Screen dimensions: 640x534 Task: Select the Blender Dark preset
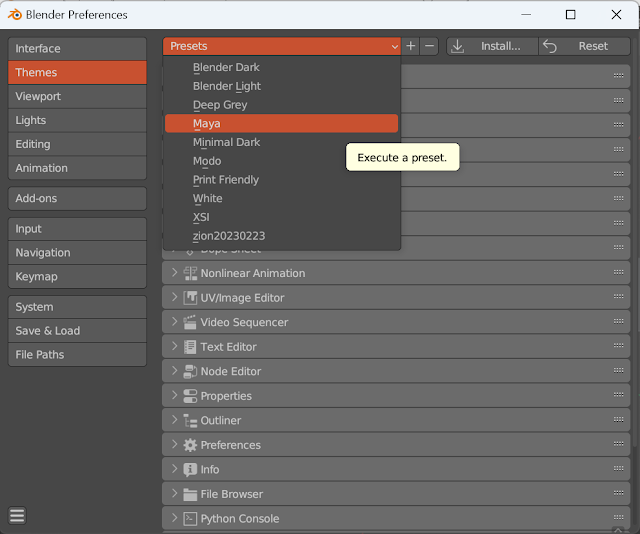281,67
